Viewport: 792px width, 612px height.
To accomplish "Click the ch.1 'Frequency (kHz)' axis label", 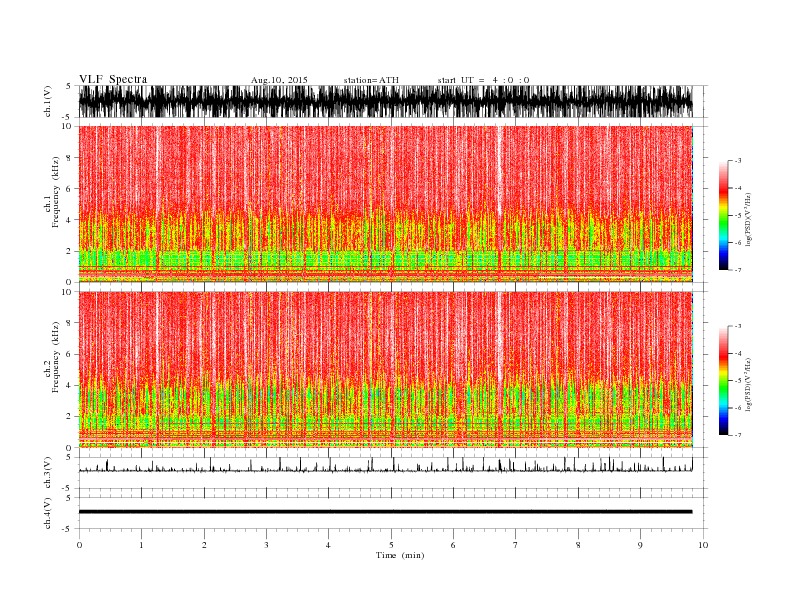I will tap(55, 192).
